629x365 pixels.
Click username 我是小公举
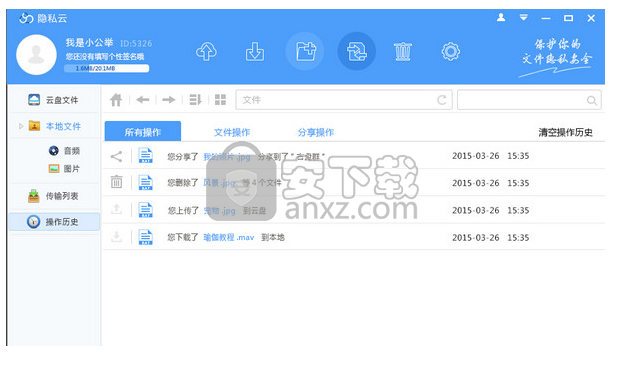(89, 43)
